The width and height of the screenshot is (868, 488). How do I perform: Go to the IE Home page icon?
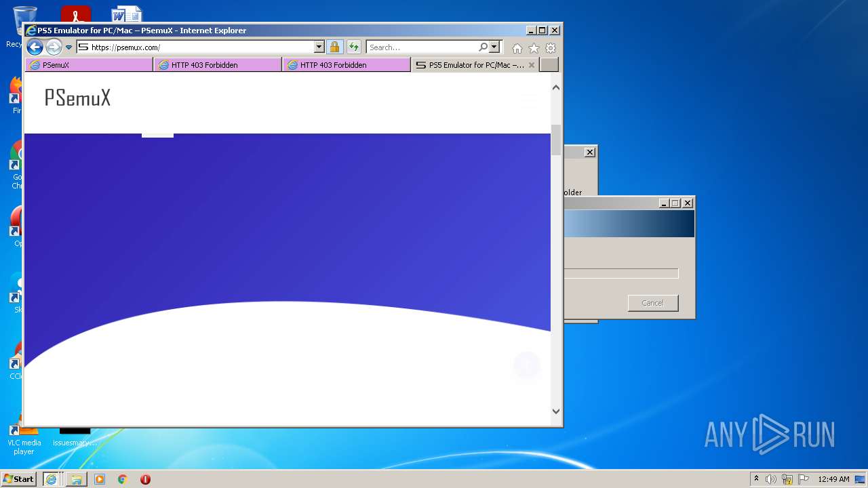(x=517, y=48)
